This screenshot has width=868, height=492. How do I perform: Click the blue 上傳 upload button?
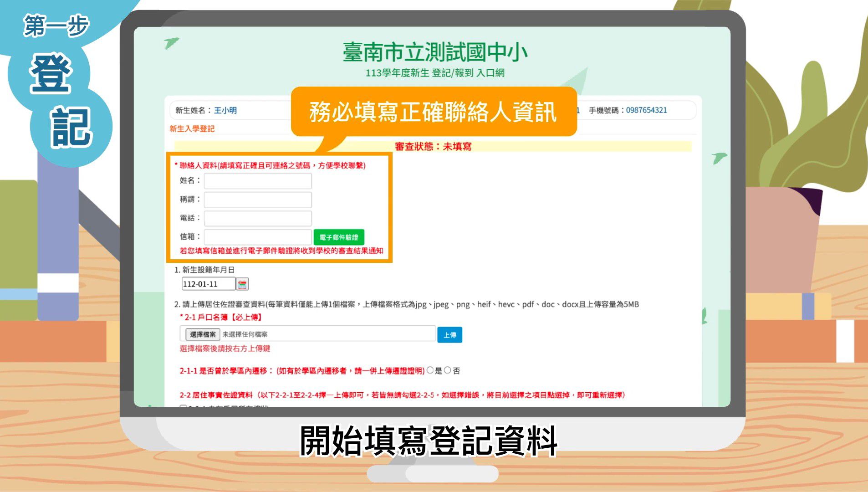(449, 335)
